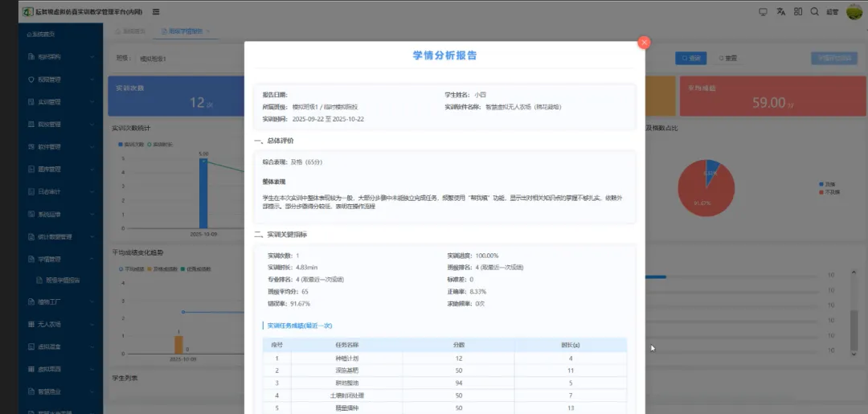Viewport: 868px width, 414px height.
Task: Click the 无人农场 grid icon in the sidebar
Action: pyautogui.click(x=31, y=324)
